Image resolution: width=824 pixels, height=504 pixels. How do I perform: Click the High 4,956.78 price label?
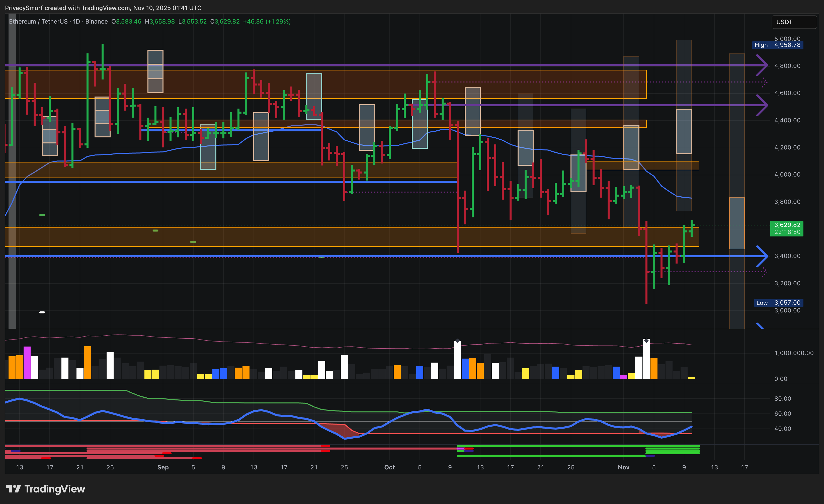click(778, 45)
